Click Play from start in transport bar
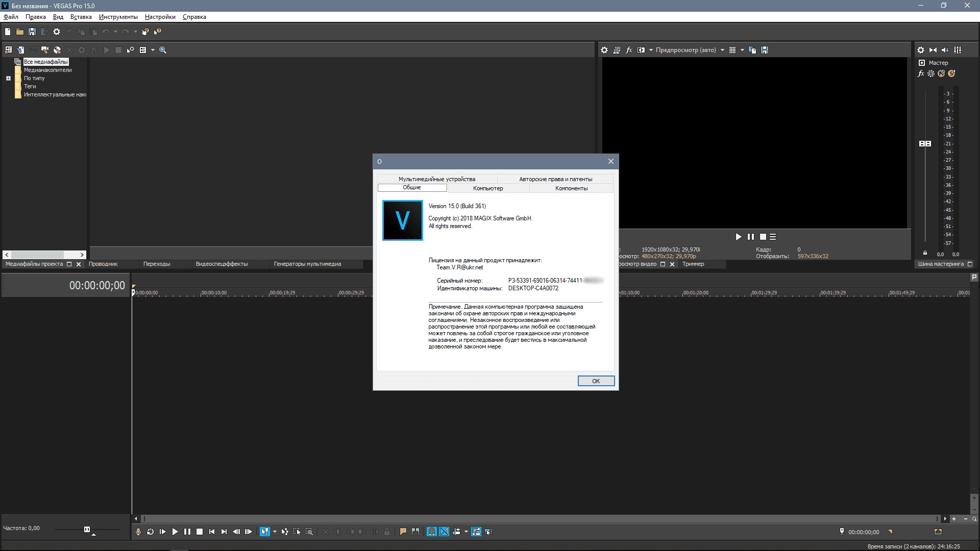 [163, 532]
